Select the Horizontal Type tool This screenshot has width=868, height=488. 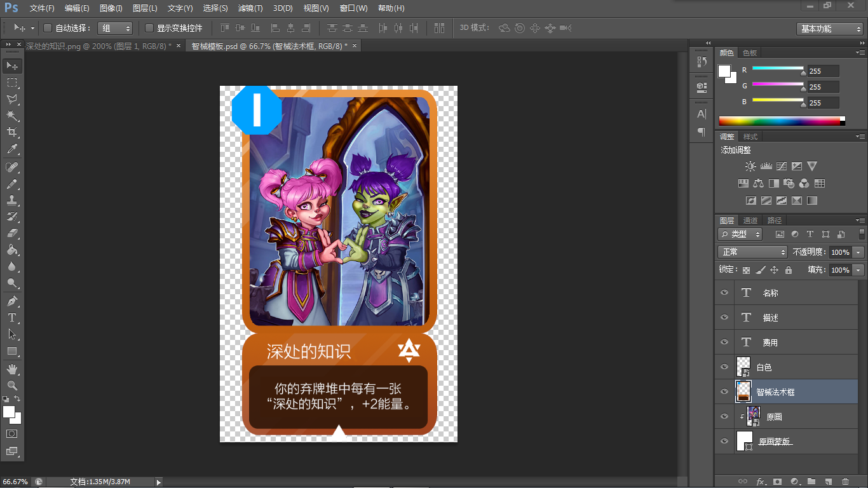(x=12, y=317)
